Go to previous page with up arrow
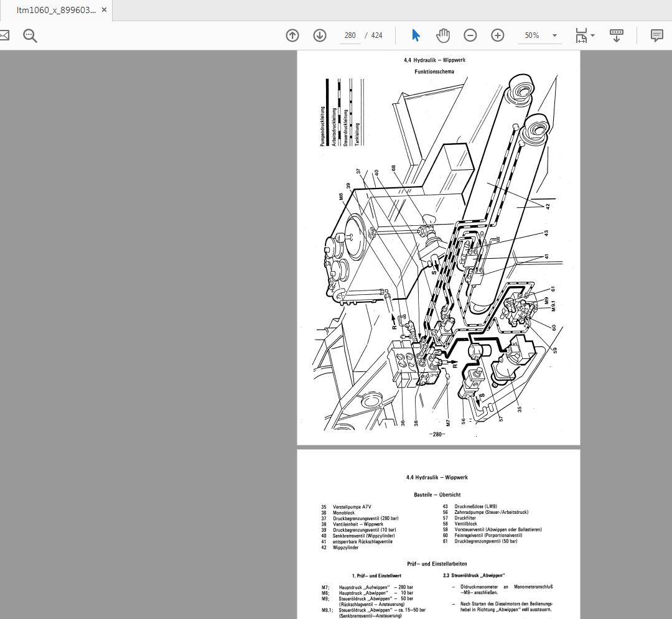The width and height of the screenshot is (672, 619). coord(292,35)
